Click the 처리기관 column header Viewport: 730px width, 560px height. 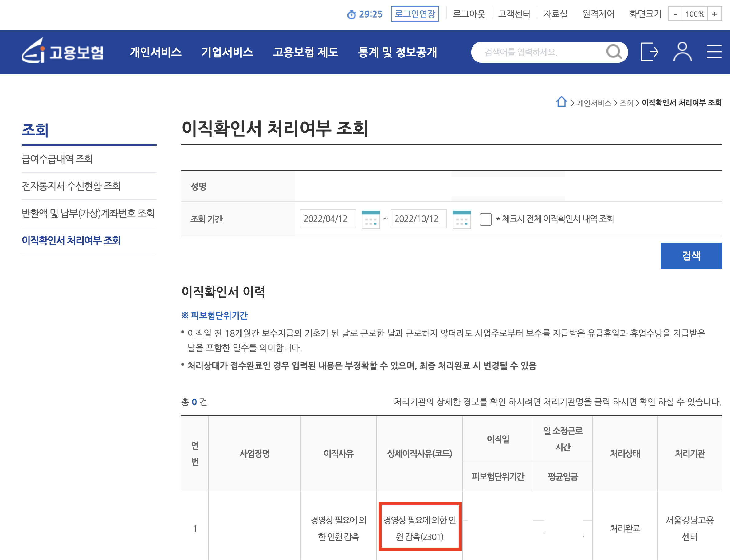(x=690, y=453)
